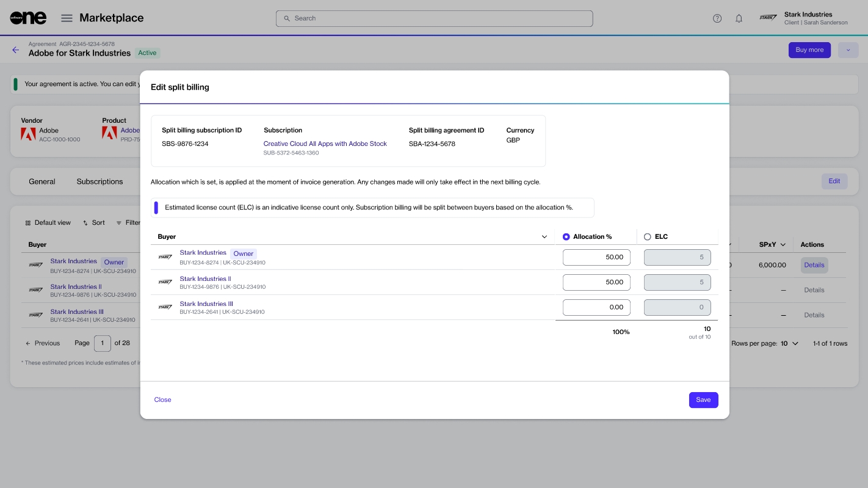Click the back arrow beside agreement title
Screen dimensions: 868x488
(x=16, y=50)
